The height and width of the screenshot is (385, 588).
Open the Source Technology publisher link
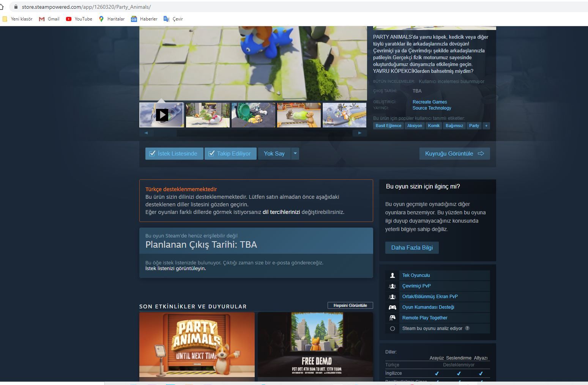[432, 108]
